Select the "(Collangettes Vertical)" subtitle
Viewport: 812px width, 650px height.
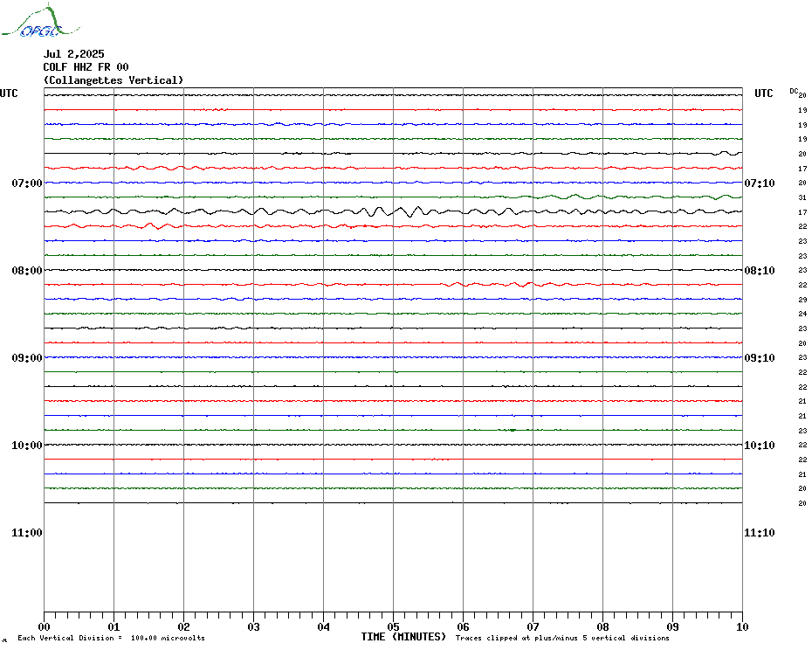click(x=114, y=80)
